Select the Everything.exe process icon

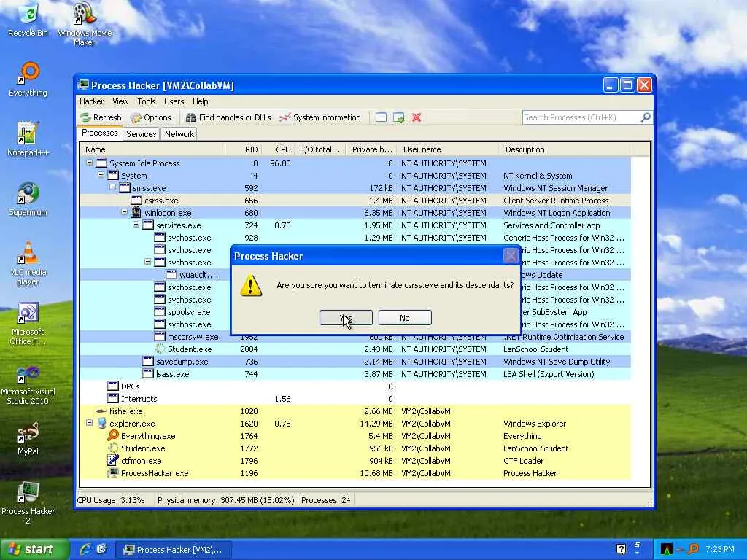click(113, 435)
